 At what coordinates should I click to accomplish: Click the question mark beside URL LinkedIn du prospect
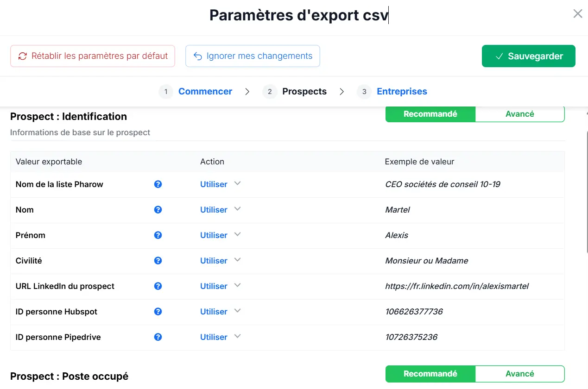pyautogui.click(x=158, y=286)
